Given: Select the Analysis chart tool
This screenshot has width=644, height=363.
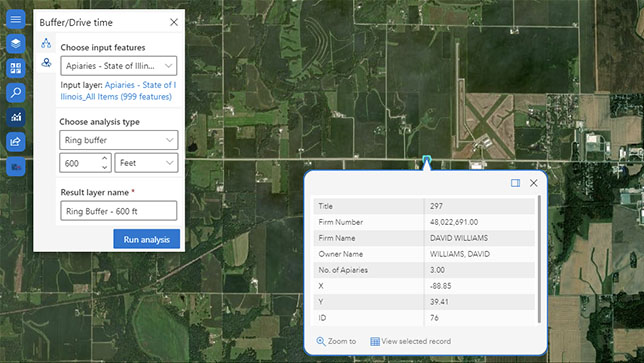Looking at the screenshot, I should (16, 117).
